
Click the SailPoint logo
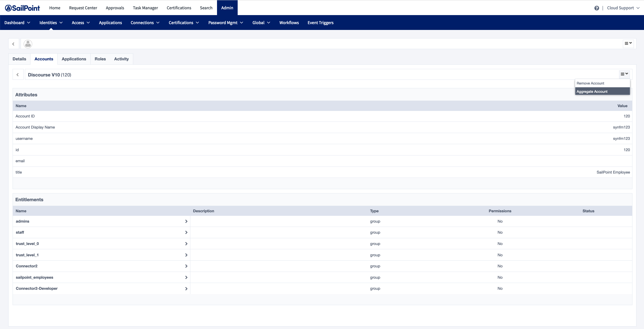coord(22,8)
